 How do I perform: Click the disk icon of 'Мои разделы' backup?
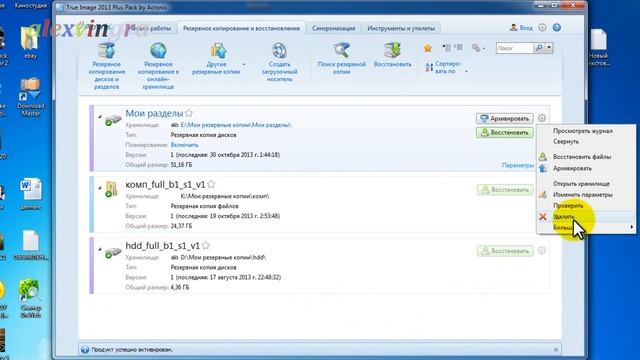[x=112, y=120]
